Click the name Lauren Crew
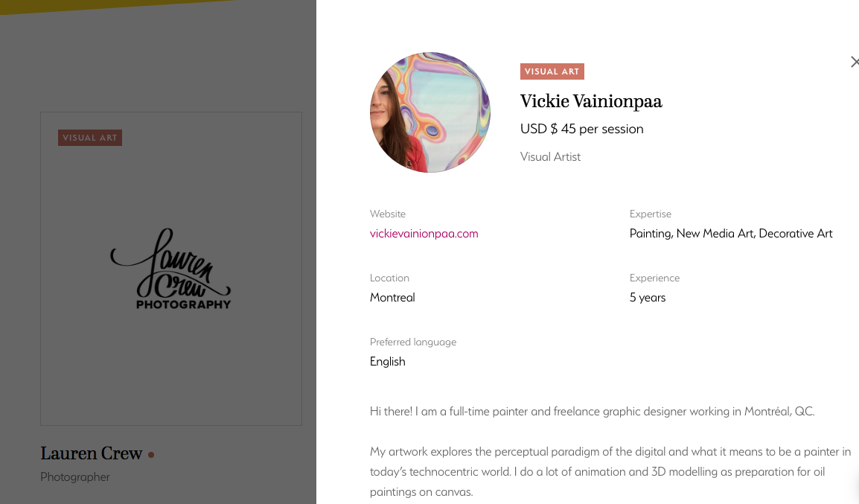The width and height of the screenshot is (859, 504). point(91,453)
